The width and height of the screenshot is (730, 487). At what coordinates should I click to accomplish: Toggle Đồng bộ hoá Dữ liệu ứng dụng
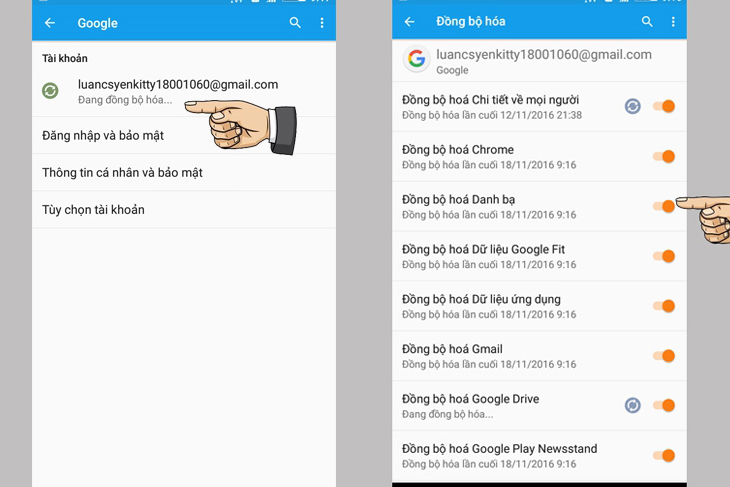point(664,306)
